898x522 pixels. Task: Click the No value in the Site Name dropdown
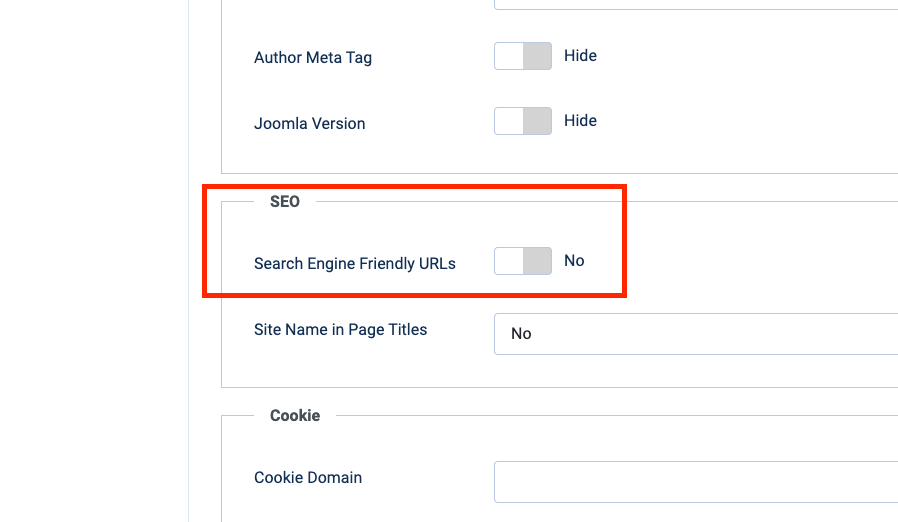pyautogui.click(x=521, y=334)
